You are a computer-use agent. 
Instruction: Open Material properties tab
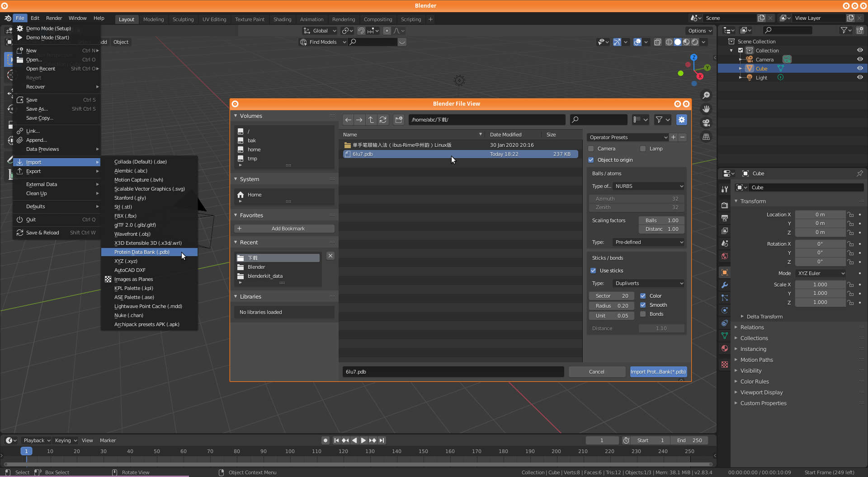725,348
